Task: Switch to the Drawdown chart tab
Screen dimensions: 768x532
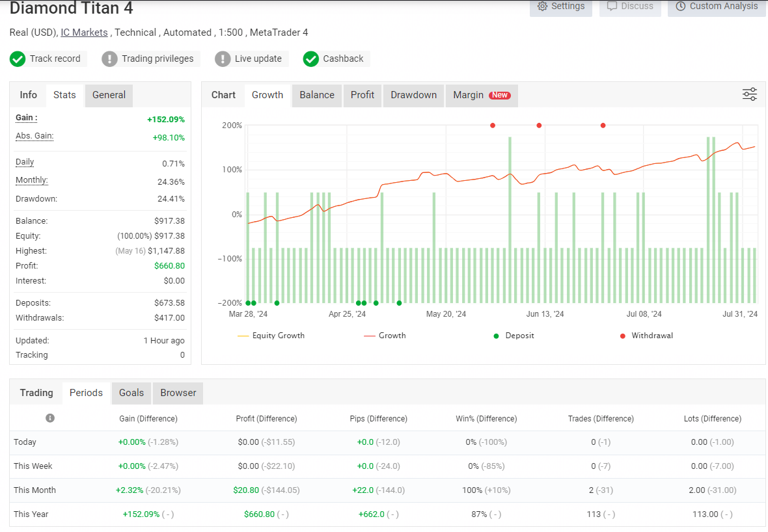Action: tap(413, 95)
